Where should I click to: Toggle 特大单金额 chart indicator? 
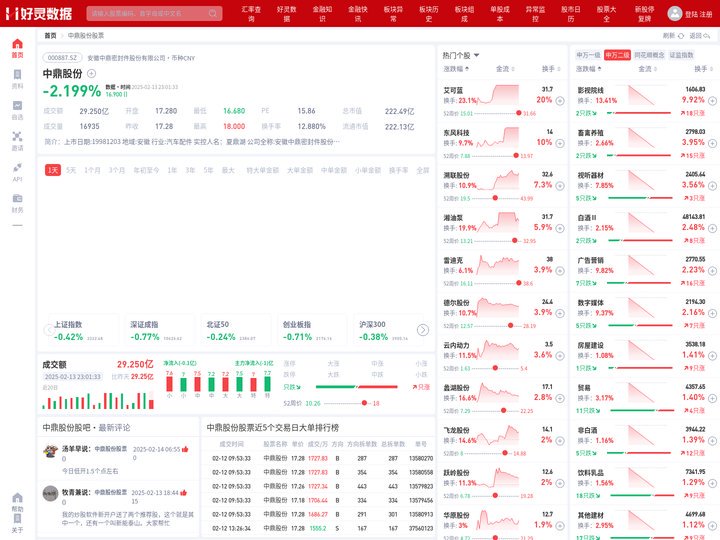coord(263,170)
